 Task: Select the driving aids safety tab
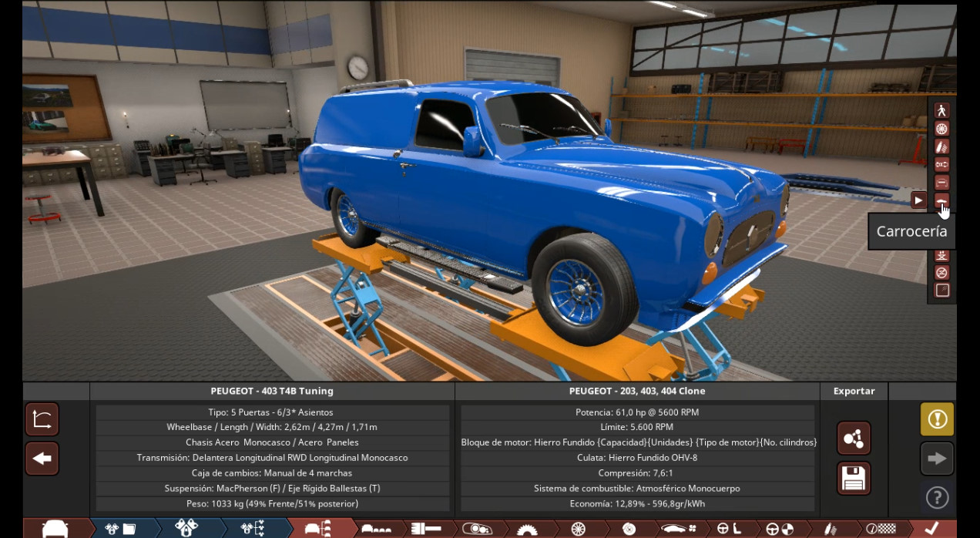[x=780, y=528]
